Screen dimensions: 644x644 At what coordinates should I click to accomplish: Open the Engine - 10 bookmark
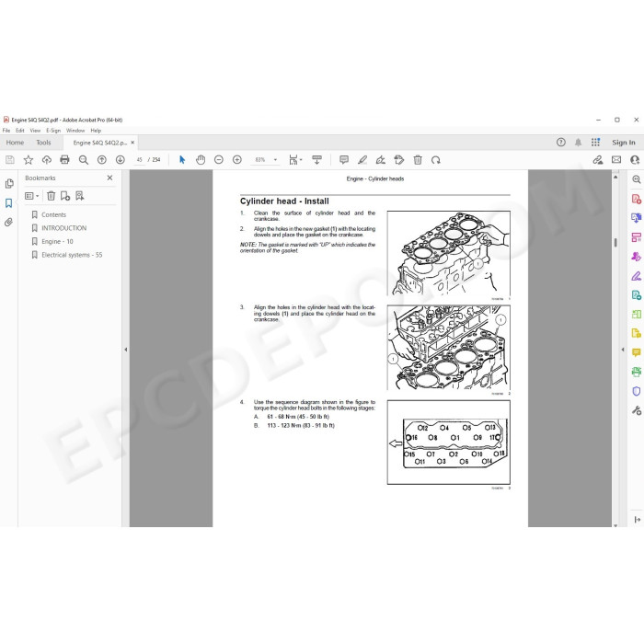tap(57, 241)
